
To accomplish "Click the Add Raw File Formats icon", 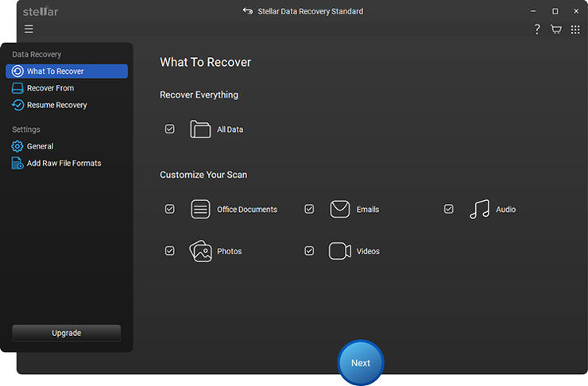I will pos(17,164).
